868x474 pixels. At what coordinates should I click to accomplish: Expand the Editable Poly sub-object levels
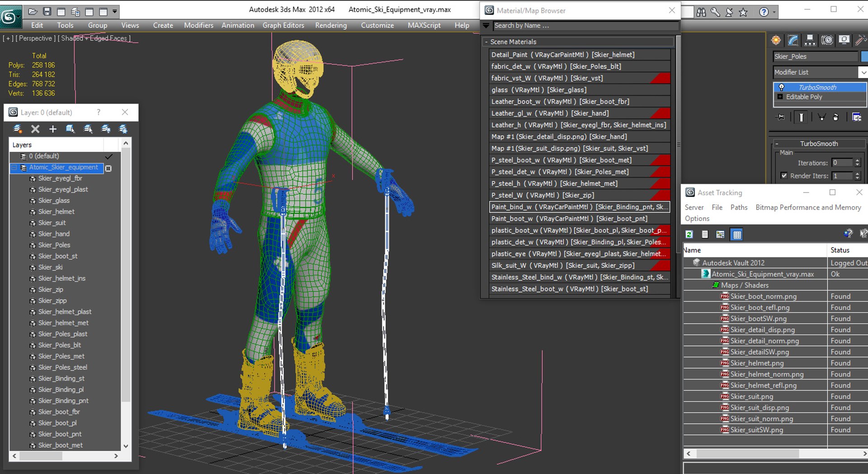click(780, 97)
